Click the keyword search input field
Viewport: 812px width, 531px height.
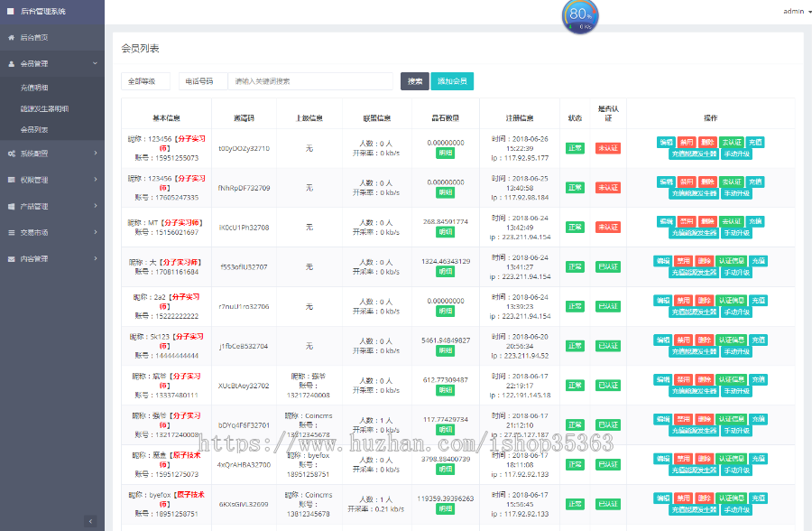click(x=310, y=81)
